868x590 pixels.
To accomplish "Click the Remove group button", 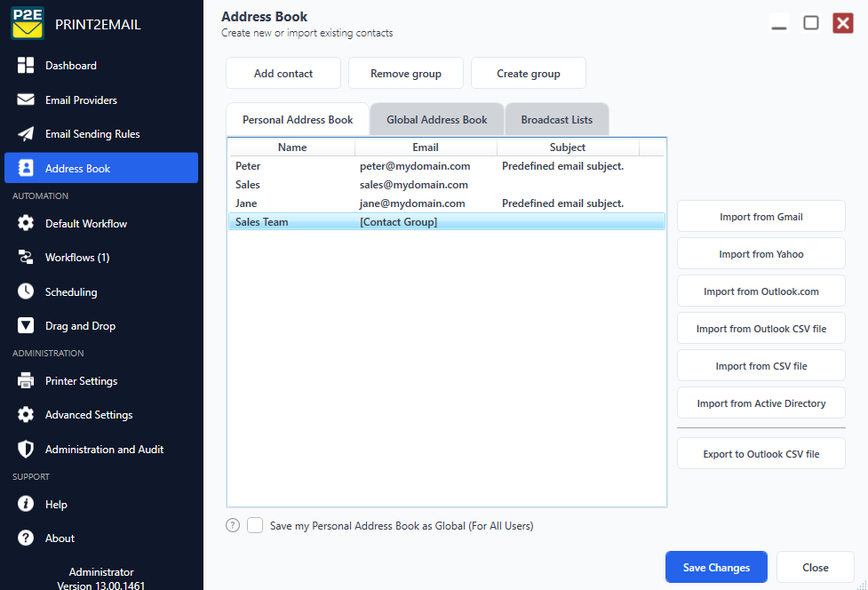I will pyautogui.click(x=406, y=73).
